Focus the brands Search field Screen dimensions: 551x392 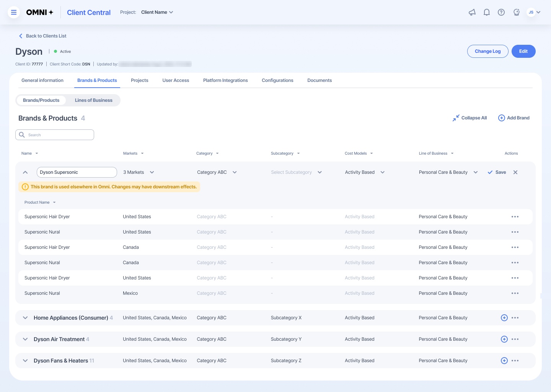(x=55, y=135)
